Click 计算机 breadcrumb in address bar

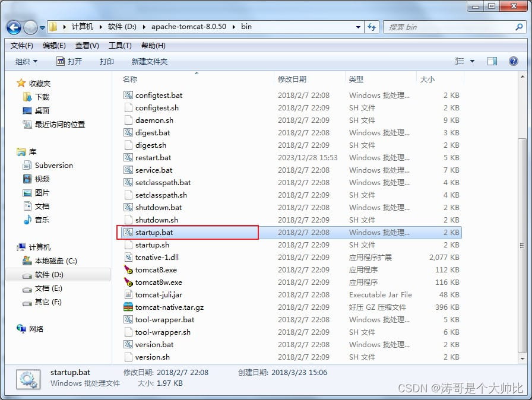click(x=82, y=27)
